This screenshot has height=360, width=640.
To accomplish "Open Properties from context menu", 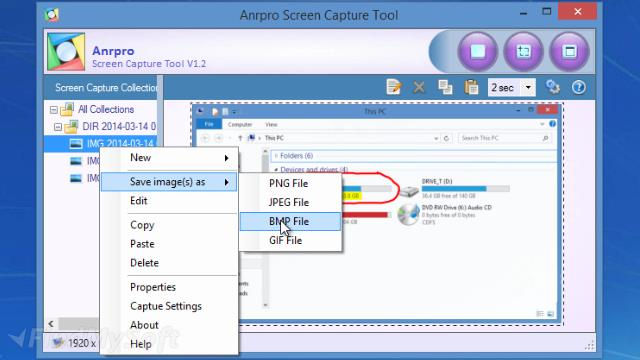I will [169, 287].
